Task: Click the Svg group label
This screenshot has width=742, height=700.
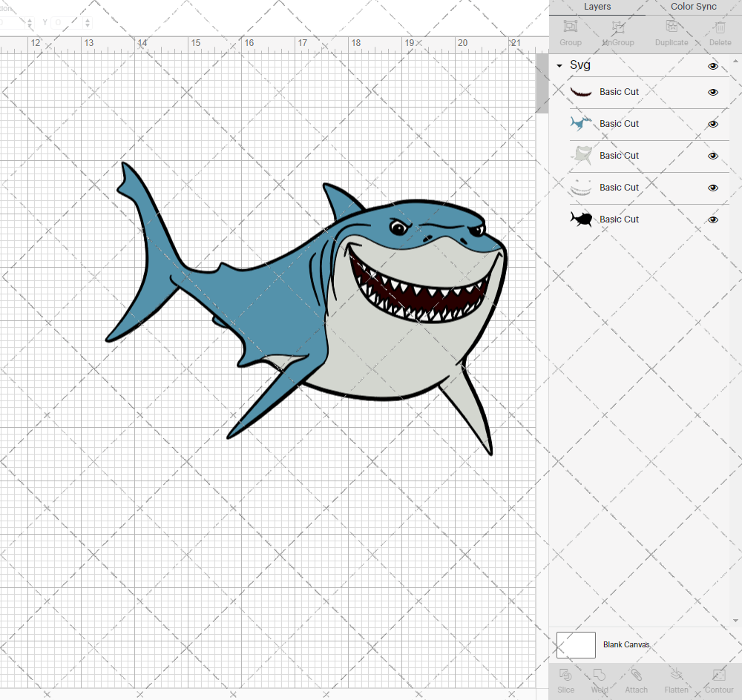Action: (580, 65)
